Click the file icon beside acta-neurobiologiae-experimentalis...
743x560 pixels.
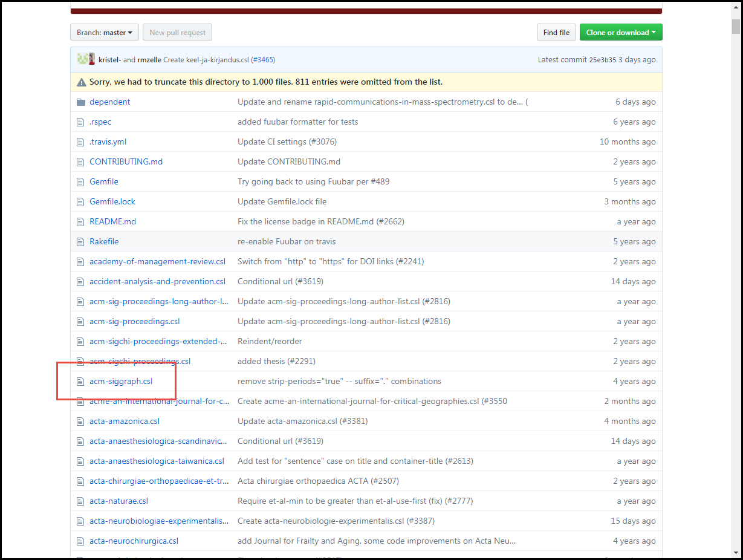point(80,521)
